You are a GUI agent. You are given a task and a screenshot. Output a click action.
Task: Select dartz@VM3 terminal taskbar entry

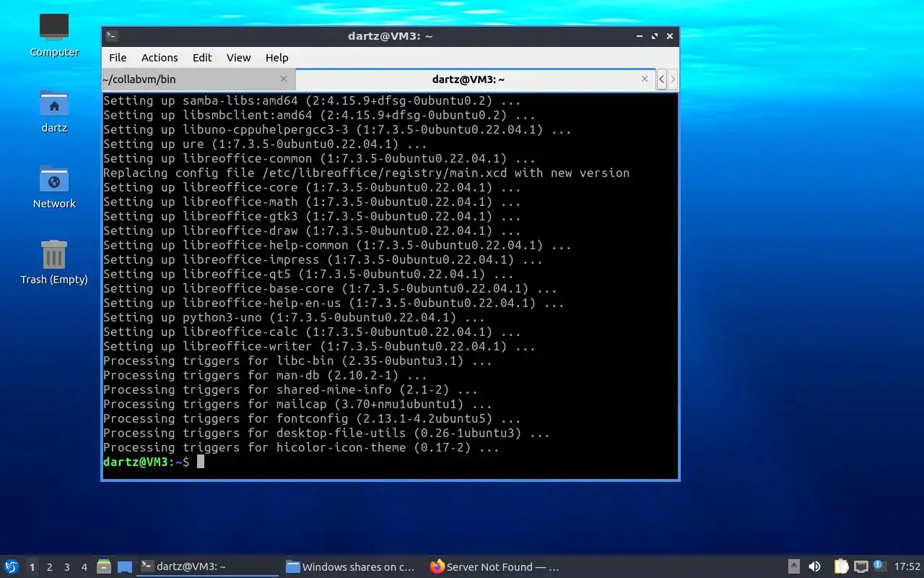pyautogui.click(x=208, y=567)
